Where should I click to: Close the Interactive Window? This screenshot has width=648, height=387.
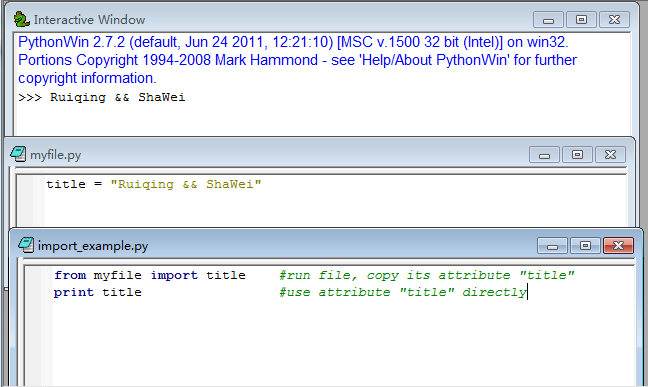tap(614, 19)
